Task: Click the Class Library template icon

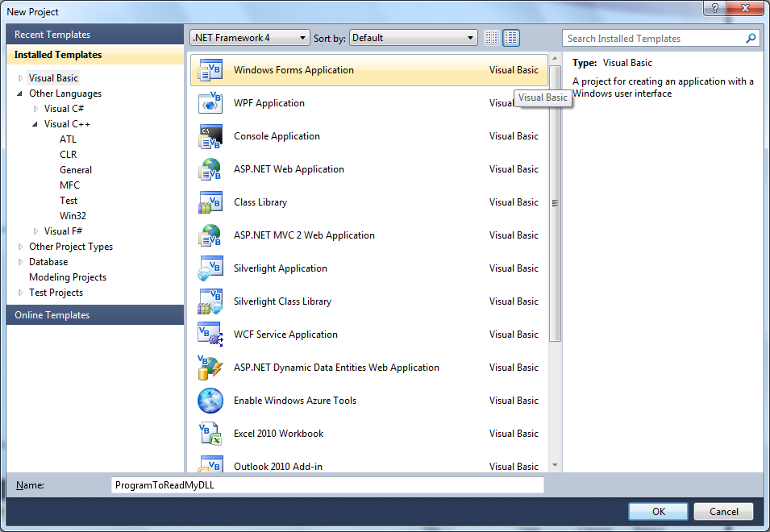Action: [210, 202]
